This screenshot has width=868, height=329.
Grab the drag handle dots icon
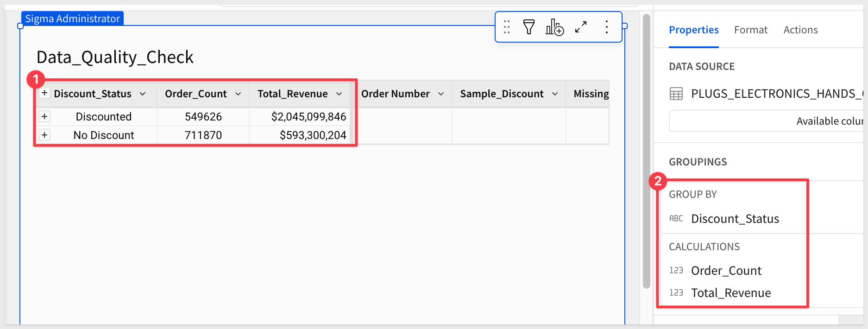tap(507, 27)
